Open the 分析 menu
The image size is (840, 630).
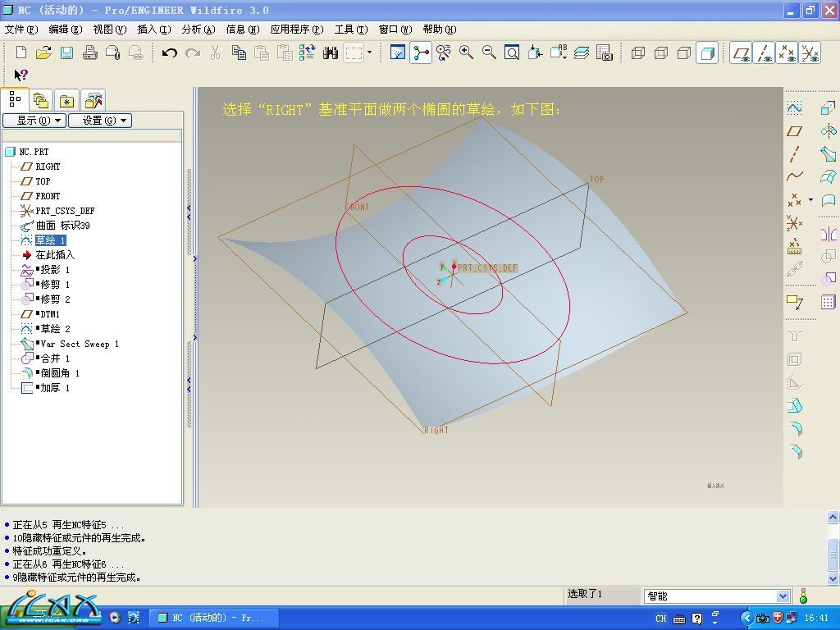(x=198, y=29)
